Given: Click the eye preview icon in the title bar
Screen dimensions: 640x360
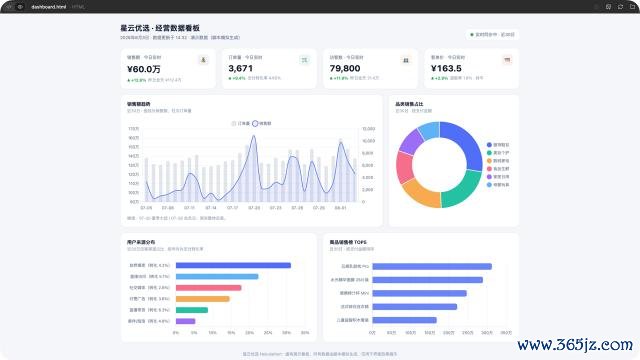Looking at the screenshot, I should click(x=20, y=7).
